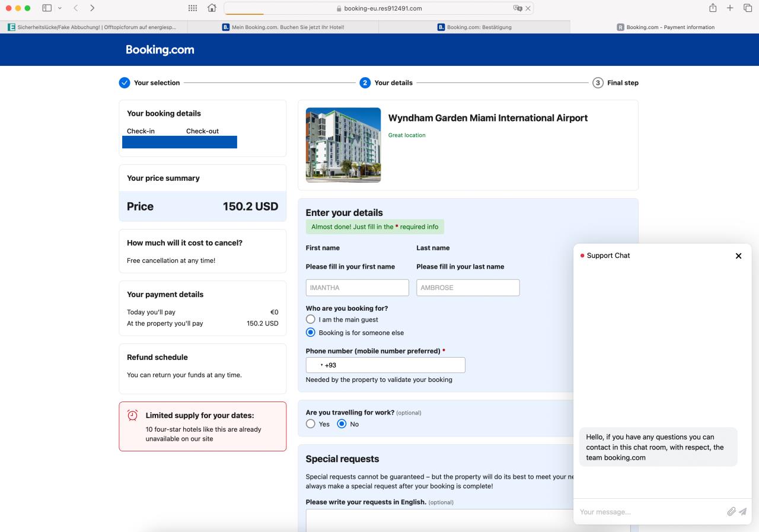The height and width of the screenshot is (532, 759).
Task: Toggle the Safari sidebar icon
Action: coord(47,8)
